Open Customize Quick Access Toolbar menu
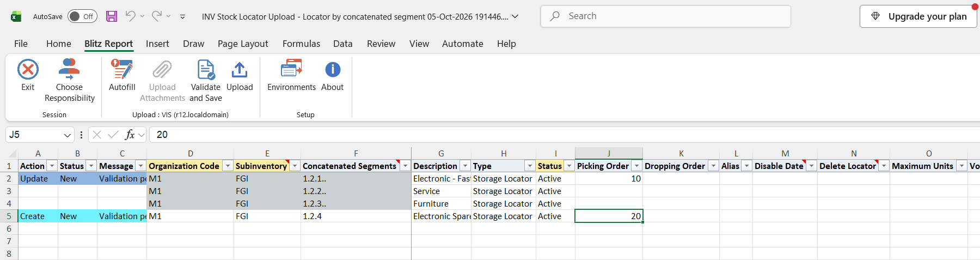The image size is (980, 260). [x=182, y=17]
